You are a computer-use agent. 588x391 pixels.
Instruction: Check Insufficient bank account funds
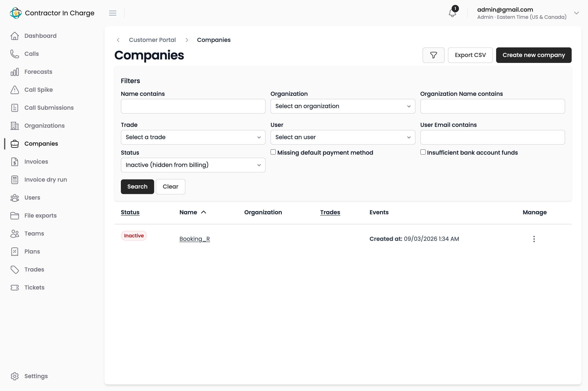[x=423, y=152]
